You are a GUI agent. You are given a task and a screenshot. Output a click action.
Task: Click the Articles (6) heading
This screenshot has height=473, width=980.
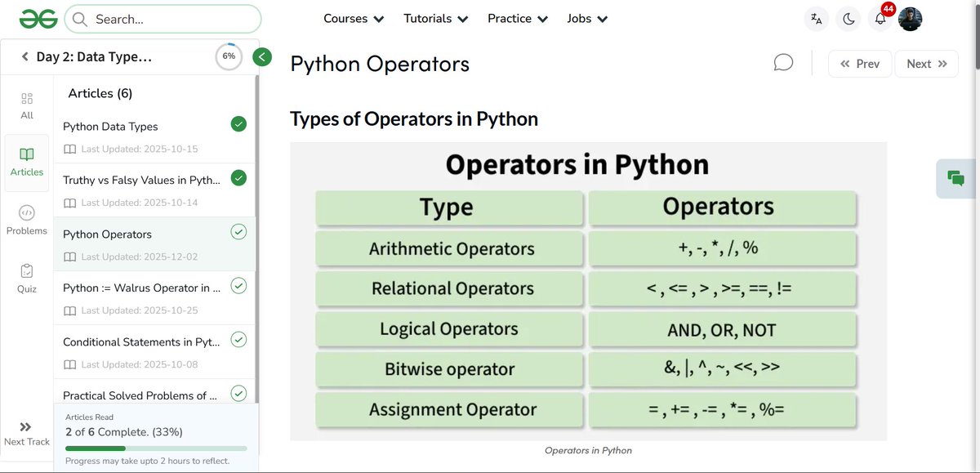[100, 94]
